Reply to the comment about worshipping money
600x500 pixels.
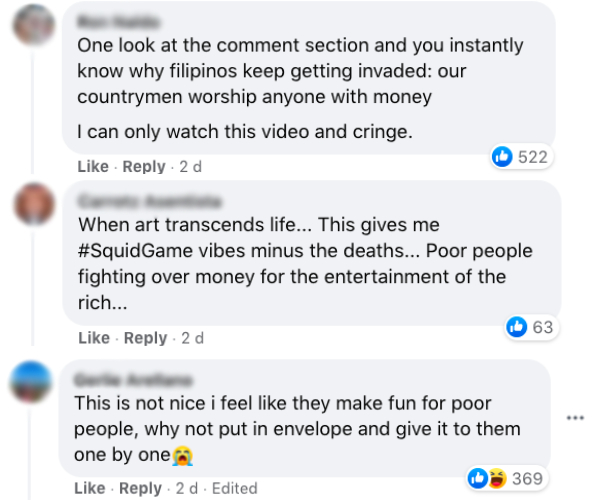tap(144, 167)
